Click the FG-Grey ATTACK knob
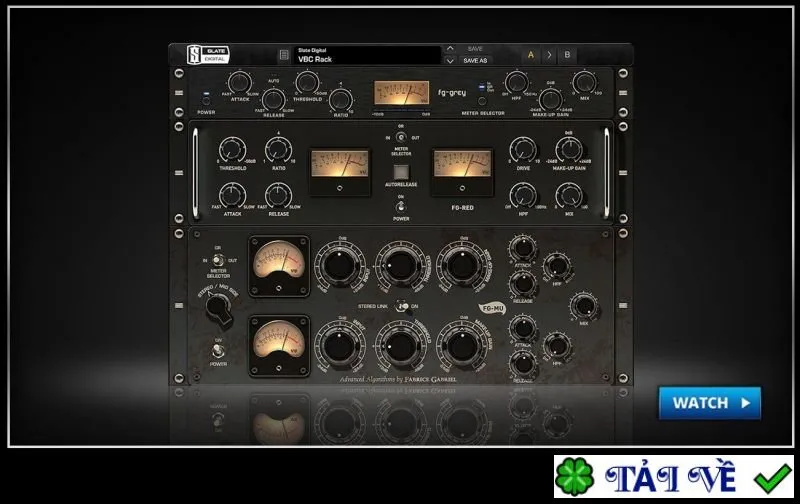Viewport: 800px width, 504px height. click(x=239, y=82)
